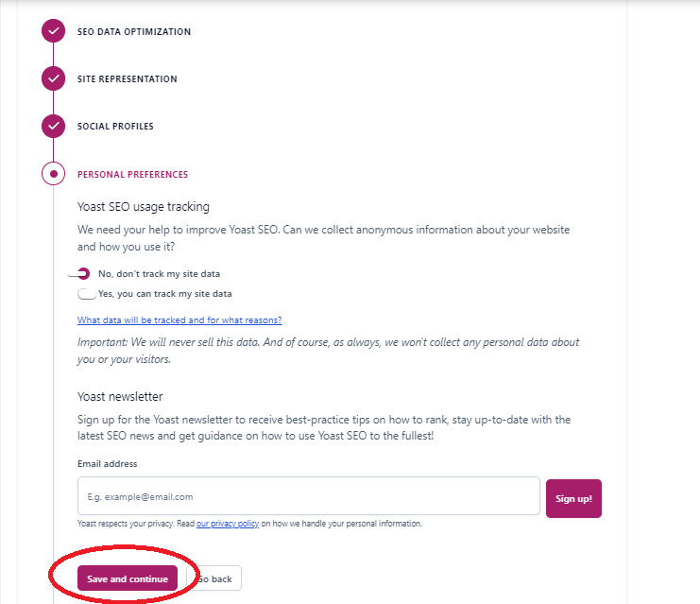Enable the "Yes, you can track" radio button

coord(87,294)
